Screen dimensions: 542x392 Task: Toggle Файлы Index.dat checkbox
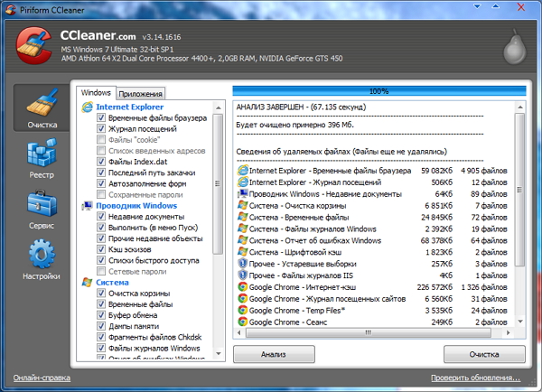(101, 162)
